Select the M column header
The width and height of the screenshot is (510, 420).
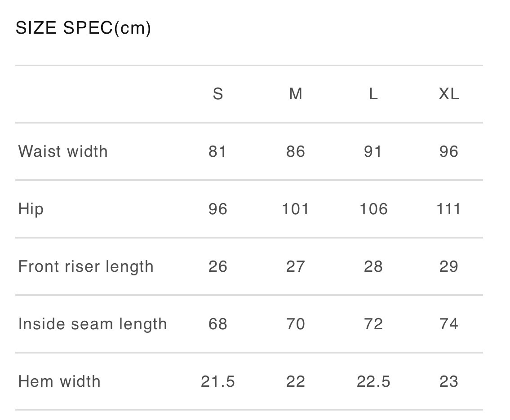coord(296,94)
